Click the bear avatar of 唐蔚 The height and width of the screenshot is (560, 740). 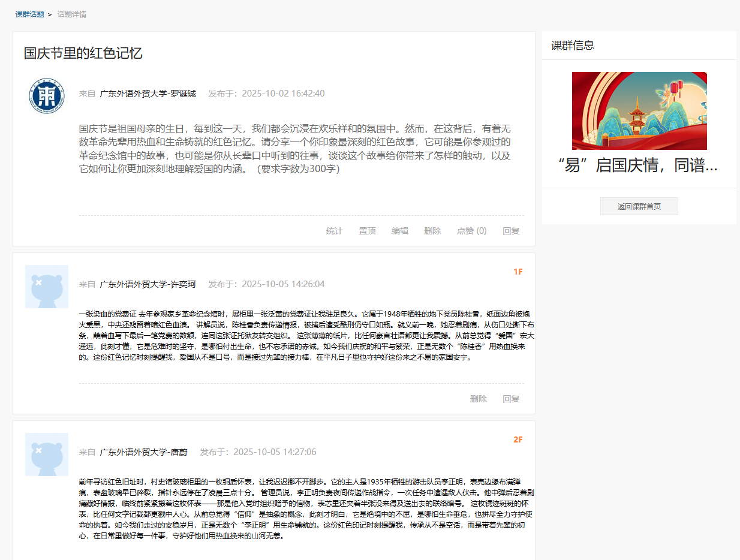[46, 454]
